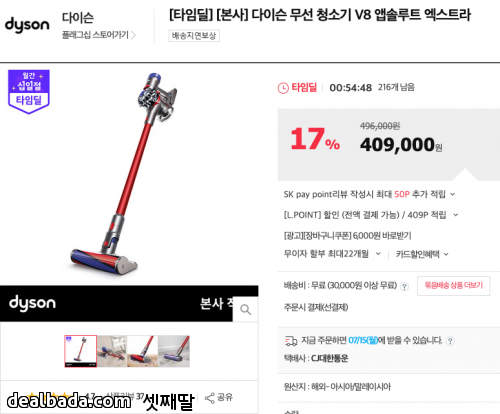Click the 배송지연보상 tag
500x414 pixels.
[194, 36]
